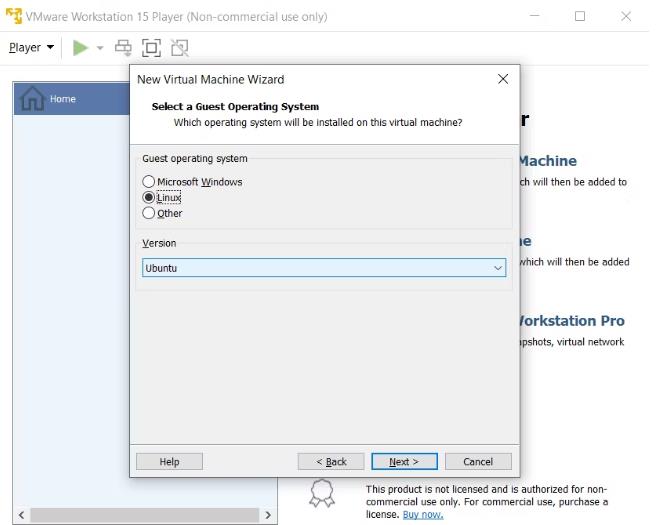Viewport: 657px width, 525px height.
Task: Select the Other radio button
Action: pyautogui.click(x=148, y=213)
